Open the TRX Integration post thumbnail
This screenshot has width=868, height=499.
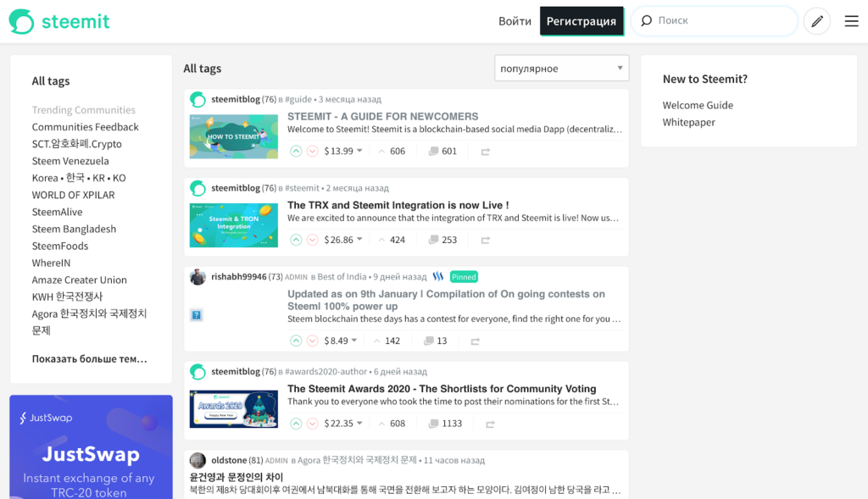point(233,225)
